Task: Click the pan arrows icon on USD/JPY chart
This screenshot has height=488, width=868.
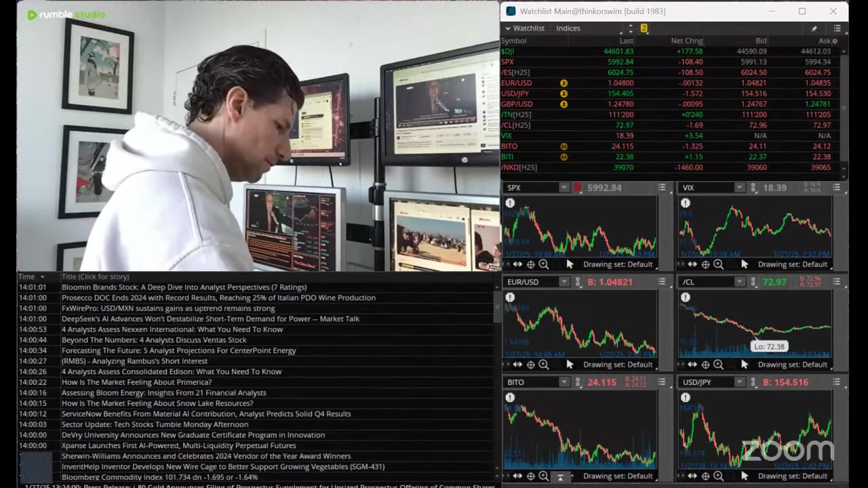Action: coord(692,476)
